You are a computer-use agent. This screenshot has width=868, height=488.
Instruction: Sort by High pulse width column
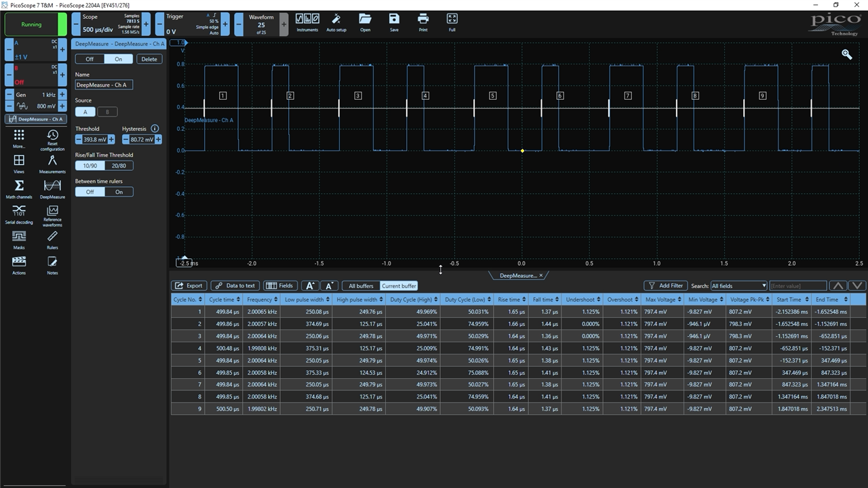[359, 299]
